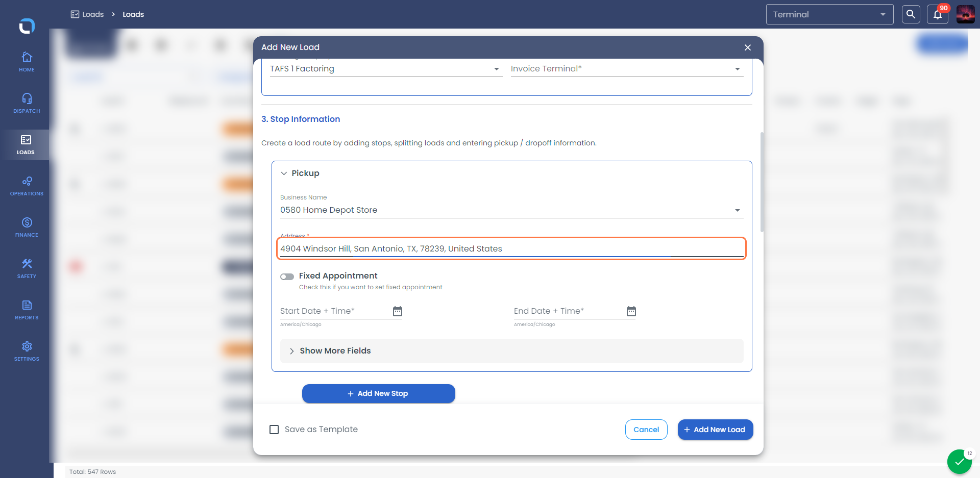Click the Cancel button
The image size is (980, 478).
click(646, 430)
